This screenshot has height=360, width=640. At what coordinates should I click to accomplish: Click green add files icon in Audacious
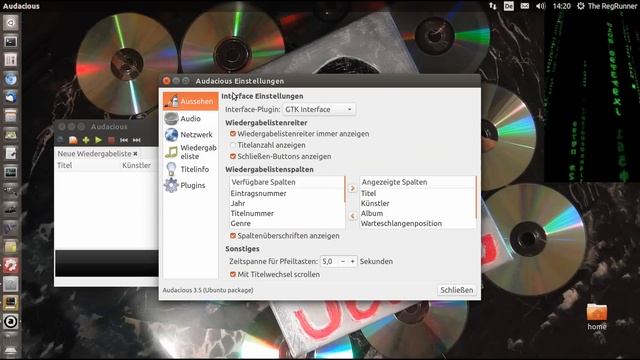[x=86, y=140]
